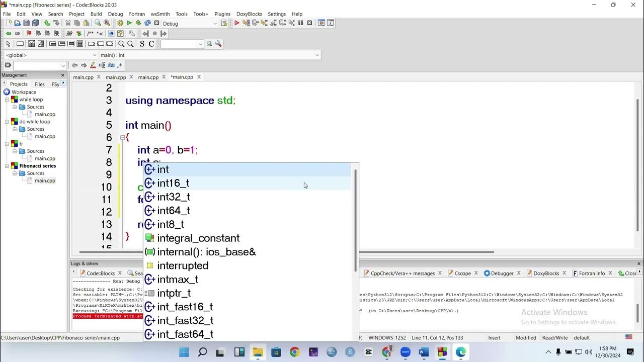Collapse the do while loop project node
Image resolution: width=644 pixels, height=362 pixels.
pyautogui.click(x=8, y=122)
